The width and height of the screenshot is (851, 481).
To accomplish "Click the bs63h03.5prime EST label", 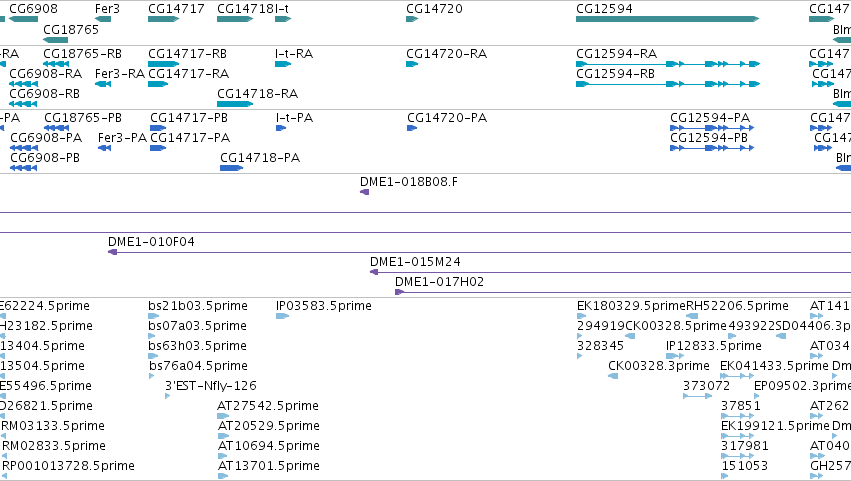I will (x=198, y=346).
